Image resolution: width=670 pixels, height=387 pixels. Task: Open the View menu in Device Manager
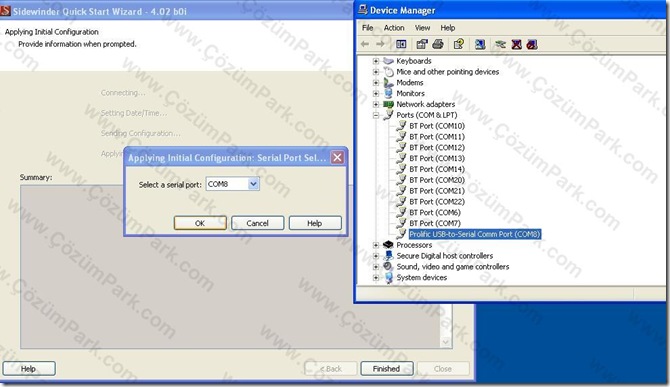coord(422,28)
